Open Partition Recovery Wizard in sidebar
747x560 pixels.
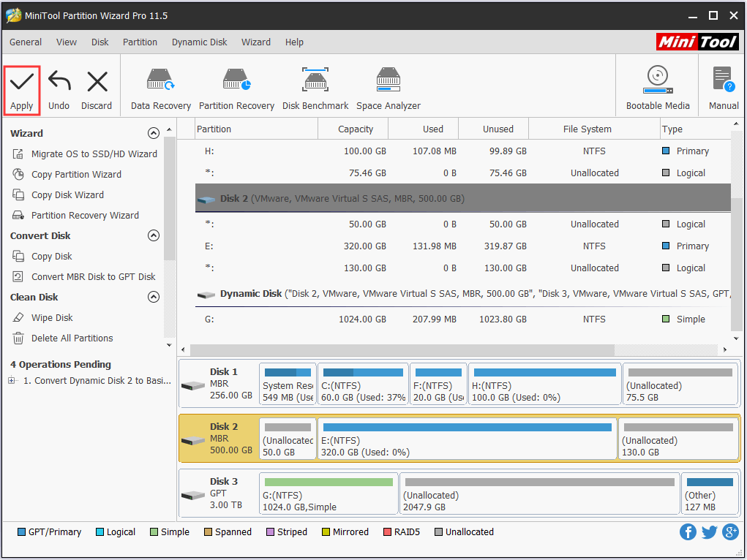(x=76, y=215)
